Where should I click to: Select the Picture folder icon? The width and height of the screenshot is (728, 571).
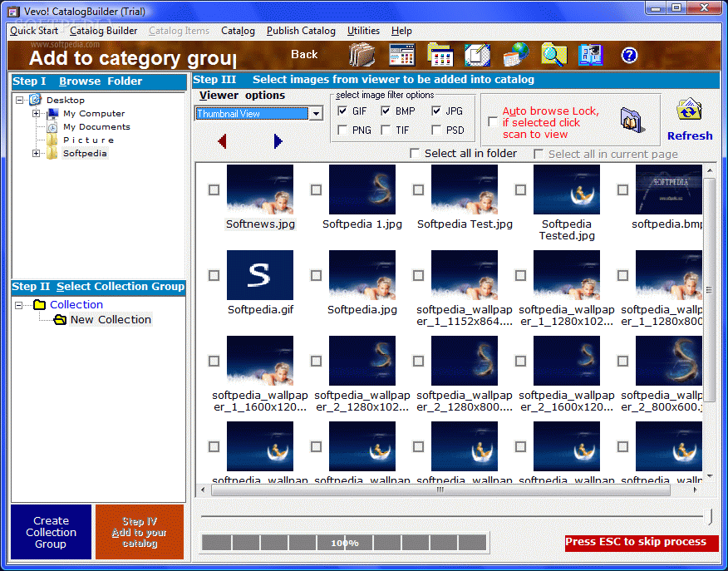coord(52,140)
